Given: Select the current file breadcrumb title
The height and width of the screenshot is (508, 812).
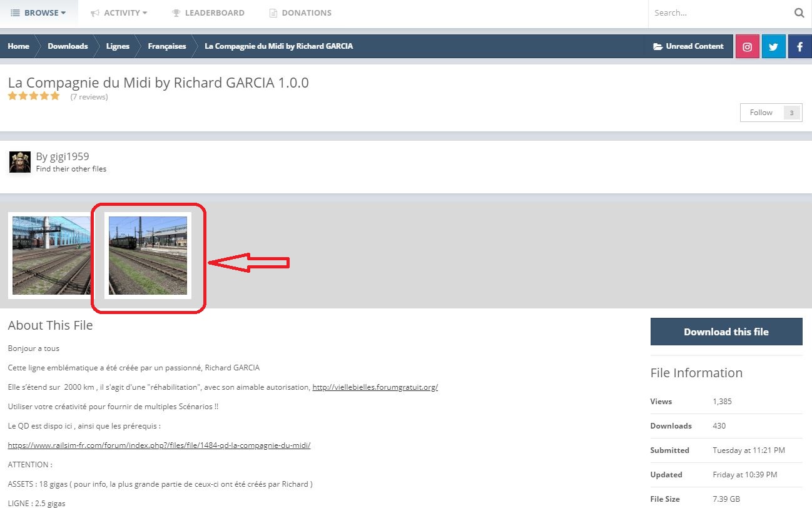Looking at the screenshot, I should tap(279, 46).
